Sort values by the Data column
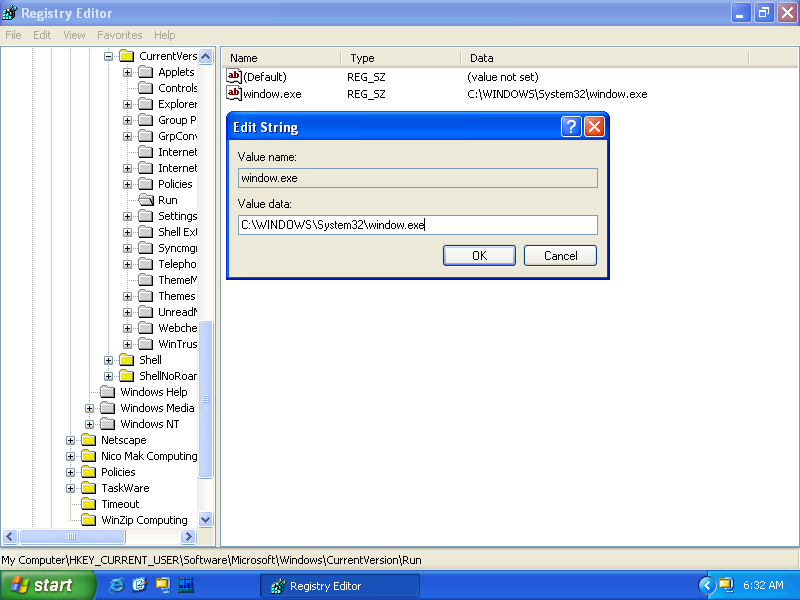 pyautogui.click(x=605, y=58)
